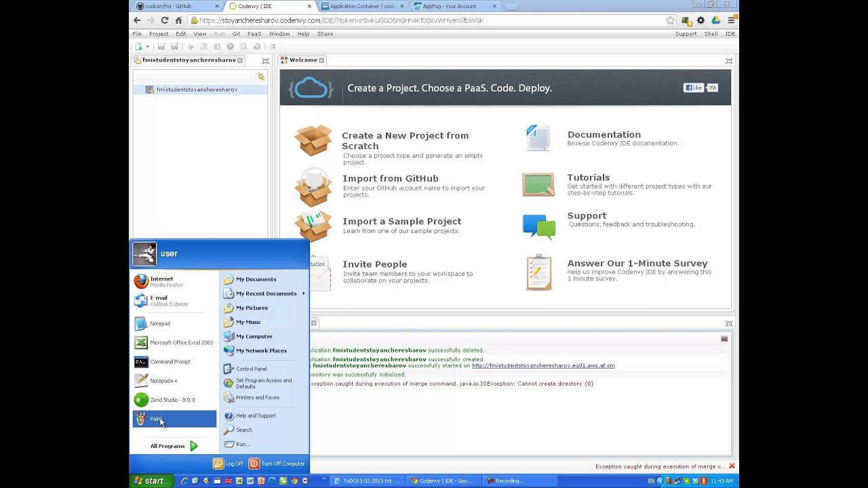The image size is (868, 488).
Task: Click the Google Drive extension icon
Action: point(716,20)
